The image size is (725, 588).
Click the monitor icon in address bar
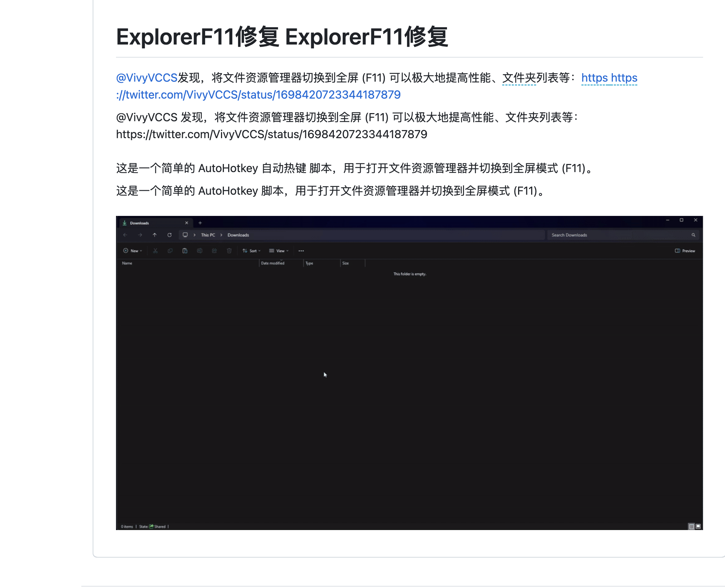pos(185,235)
